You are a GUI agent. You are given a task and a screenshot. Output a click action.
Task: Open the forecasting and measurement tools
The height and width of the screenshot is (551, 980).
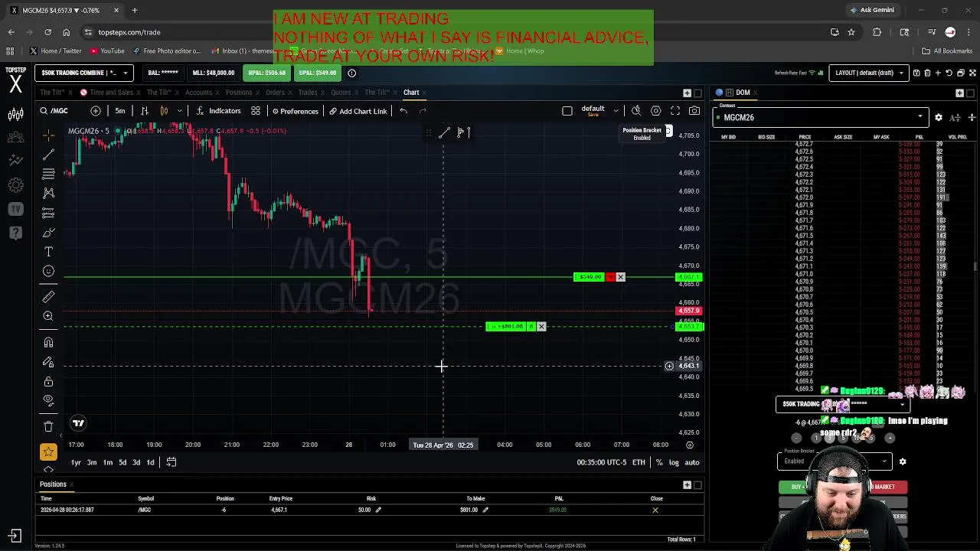(x=48, y=213)
